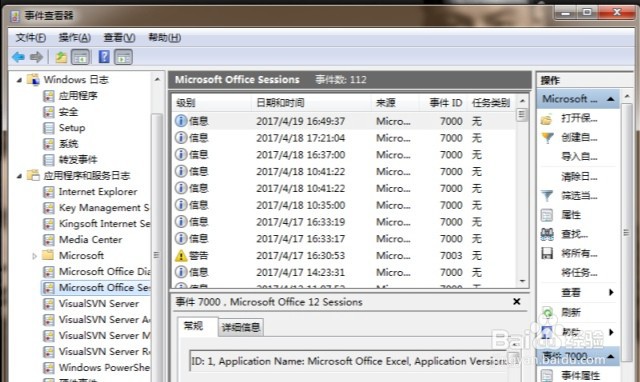Viewport: 640px width, 382px height.
Task: Click the event list scrollbar down arrow
Action: [522, 281]
